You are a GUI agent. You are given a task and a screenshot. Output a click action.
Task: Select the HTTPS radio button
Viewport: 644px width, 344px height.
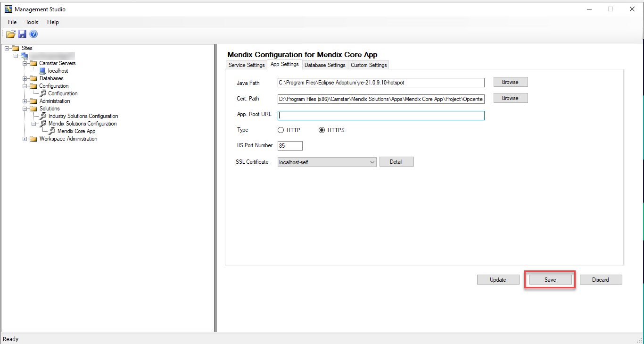[322, 130]
